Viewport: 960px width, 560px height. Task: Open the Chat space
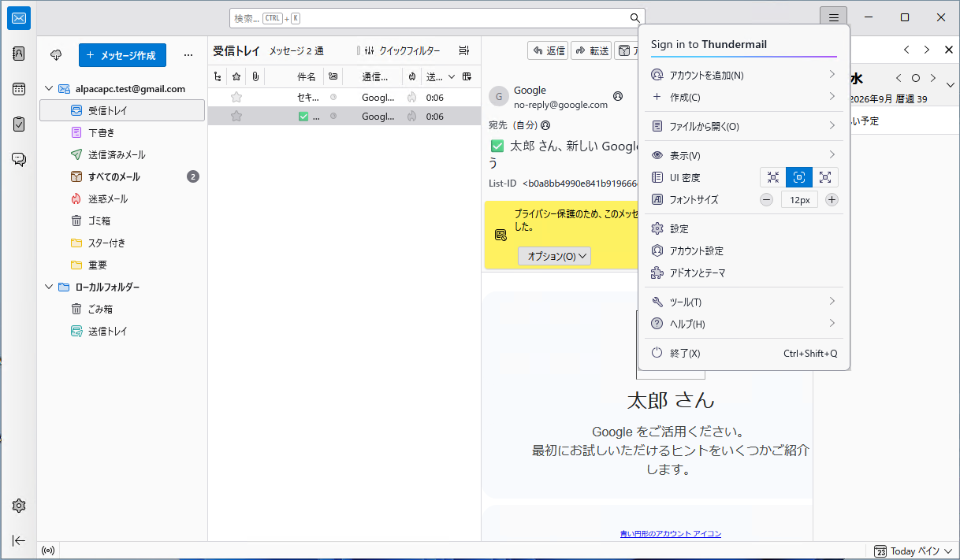tap(19, 159)
